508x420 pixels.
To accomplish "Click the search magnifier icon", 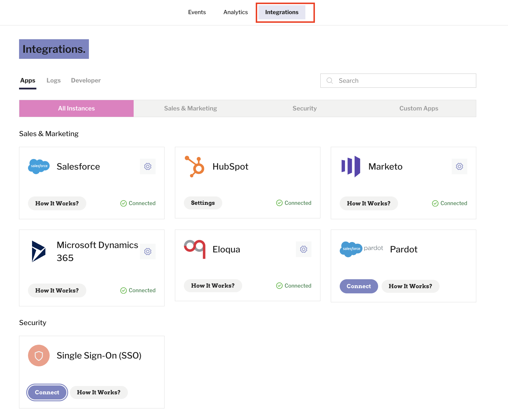I will pyautogui.click(x=330, y=80).
